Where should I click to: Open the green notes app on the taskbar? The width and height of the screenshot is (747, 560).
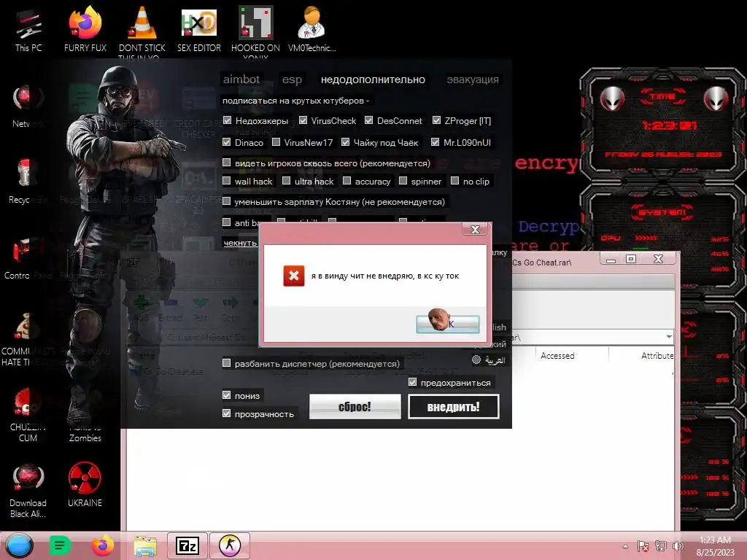coord(60,545)
